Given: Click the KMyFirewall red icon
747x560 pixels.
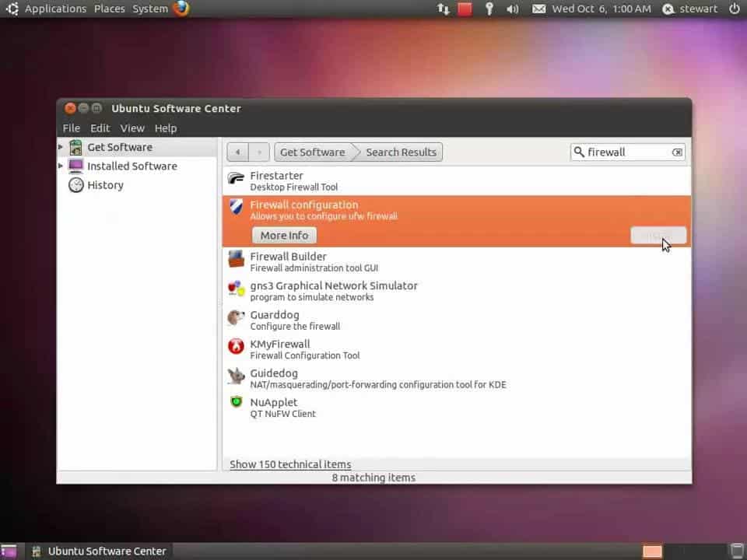Looking at the screenshot, I should (x=236, y=347).
